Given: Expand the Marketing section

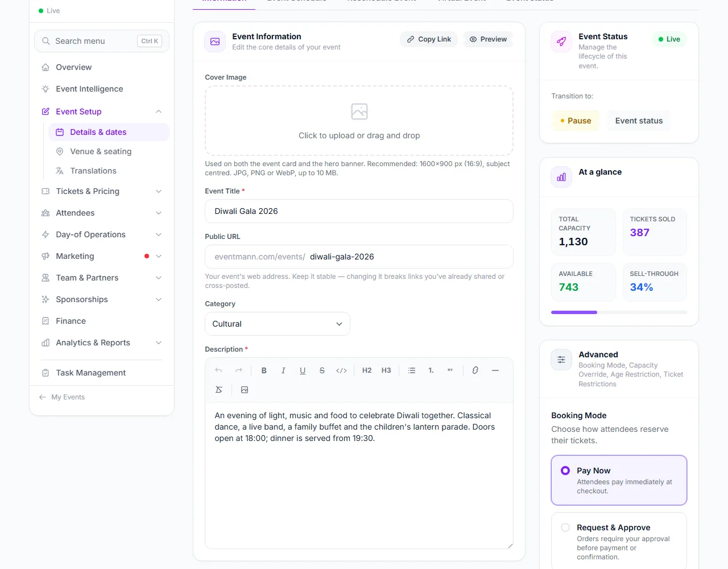Looking at the screenshot, I should (102, 256).
